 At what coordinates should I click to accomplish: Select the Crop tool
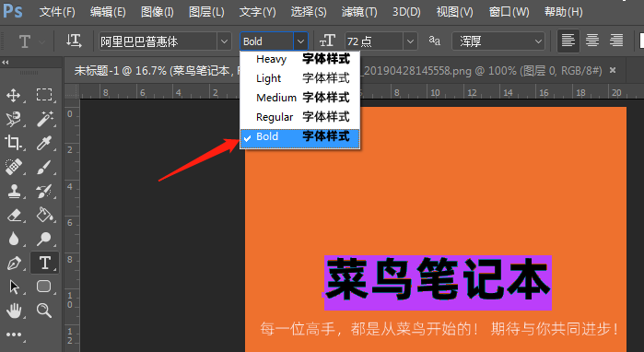[x=14, y=143]
